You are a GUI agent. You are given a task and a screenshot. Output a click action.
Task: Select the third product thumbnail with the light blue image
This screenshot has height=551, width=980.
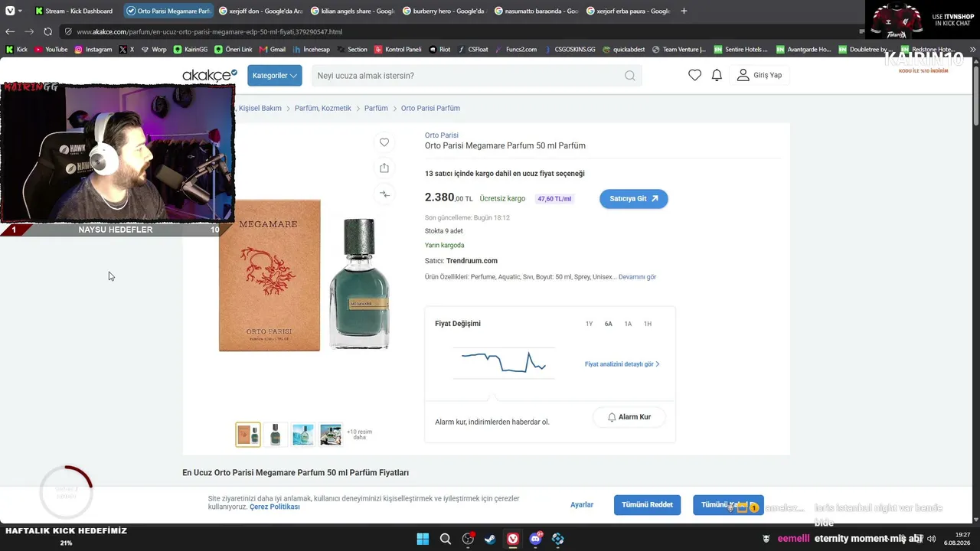303,435
